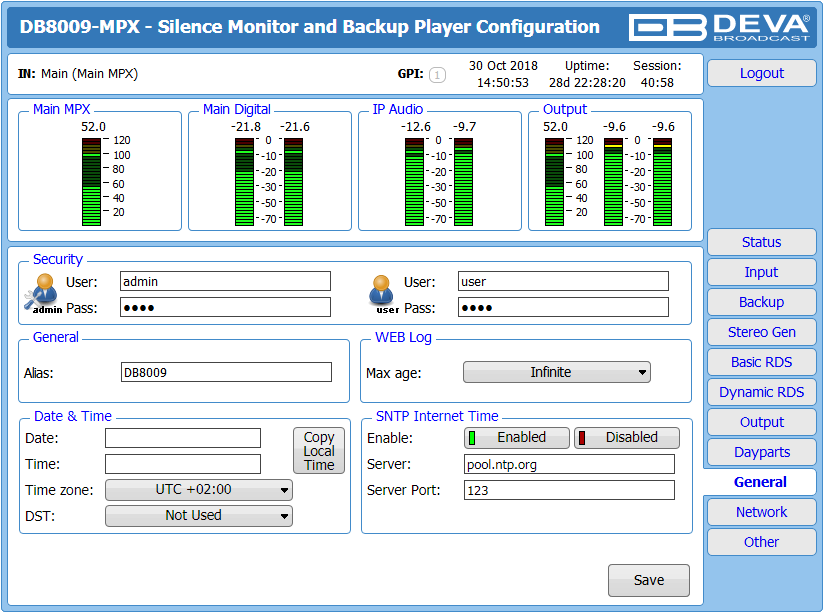Click the Time input field
The image size is (824, 613).
coord(183,464)
